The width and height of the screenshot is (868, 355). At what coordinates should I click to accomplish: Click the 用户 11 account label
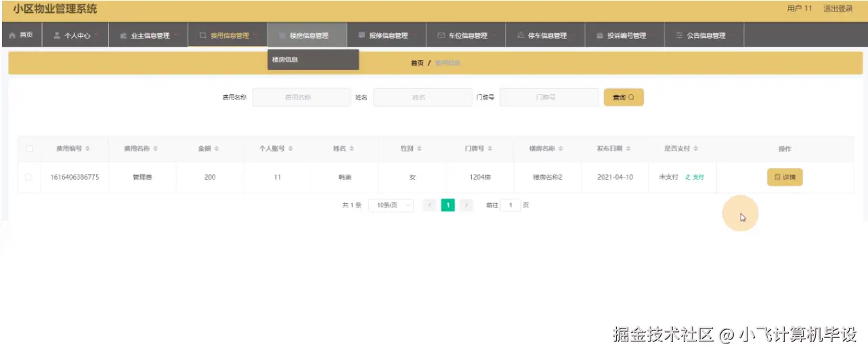tap(800, 9)
